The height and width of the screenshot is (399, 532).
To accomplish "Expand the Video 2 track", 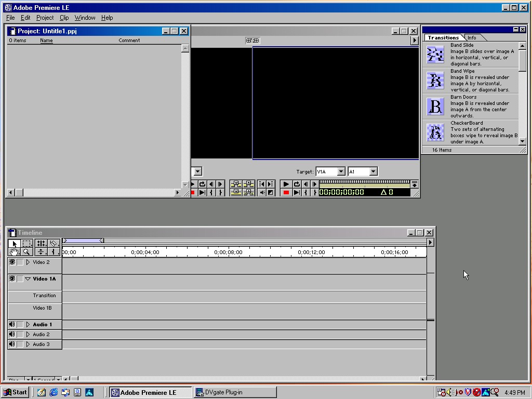I will [x=28, y=262].
